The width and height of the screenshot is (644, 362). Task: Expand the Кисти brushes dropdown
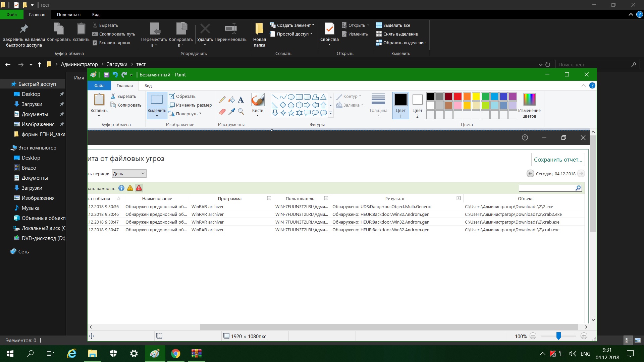pos(258,115)
